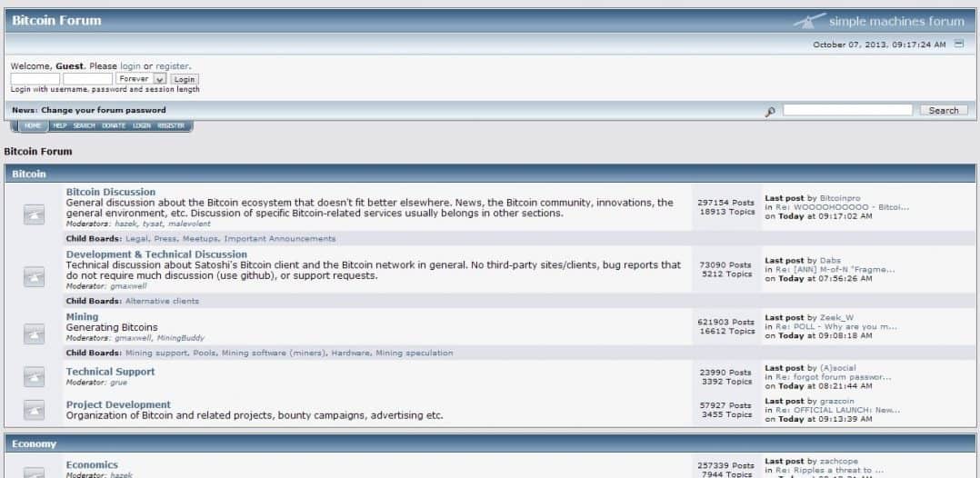Viewport: 980px width, 478px height.
Task: Open the Alternative clients child board
Action: click(x=162, y=301)
